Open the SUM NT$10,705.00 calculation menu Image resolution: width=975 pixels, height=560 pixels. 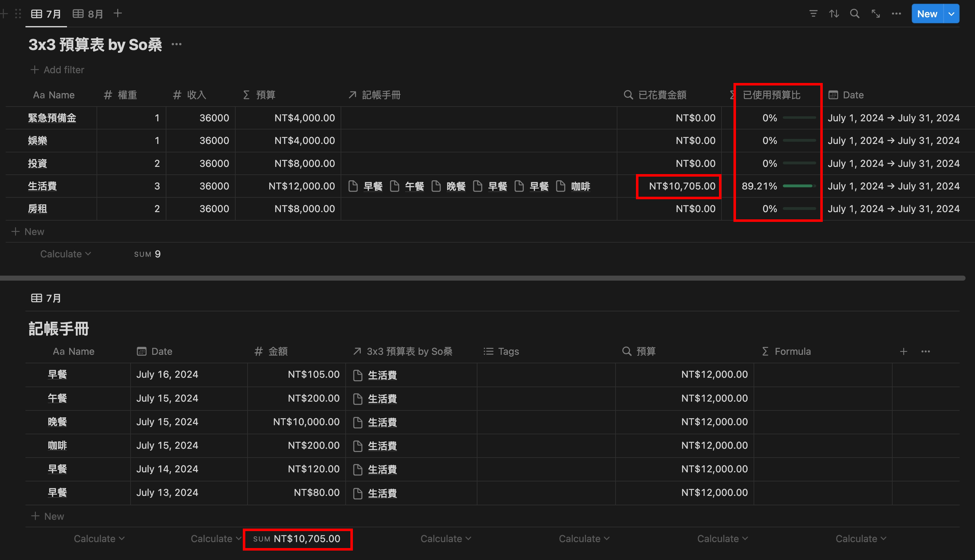[x=297, y=539]
